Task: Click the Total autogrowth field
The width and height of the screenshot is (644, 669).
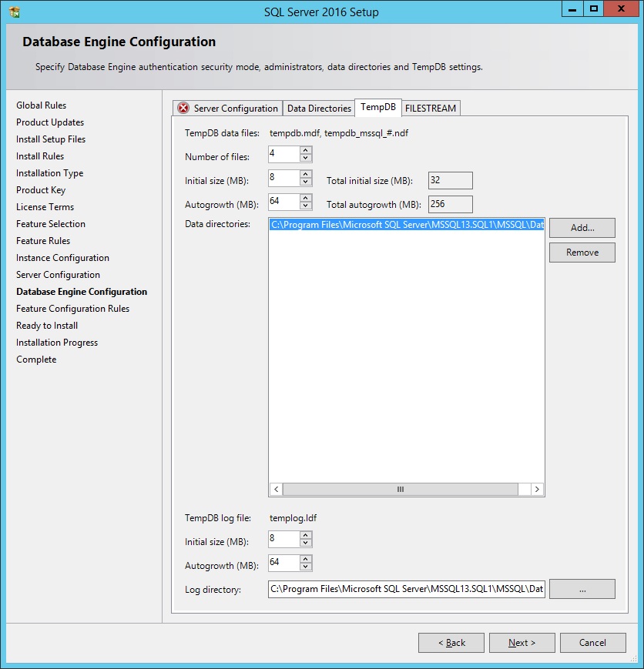Action: click(x=450, y=204)
